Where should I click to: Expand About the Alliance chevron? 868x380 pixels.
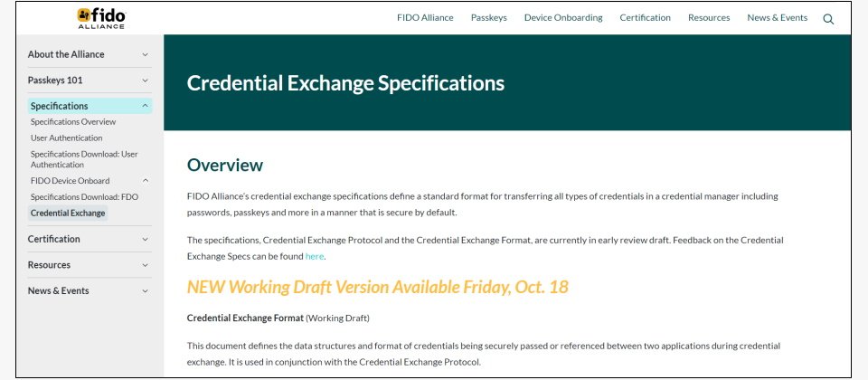tap(145, 55)
